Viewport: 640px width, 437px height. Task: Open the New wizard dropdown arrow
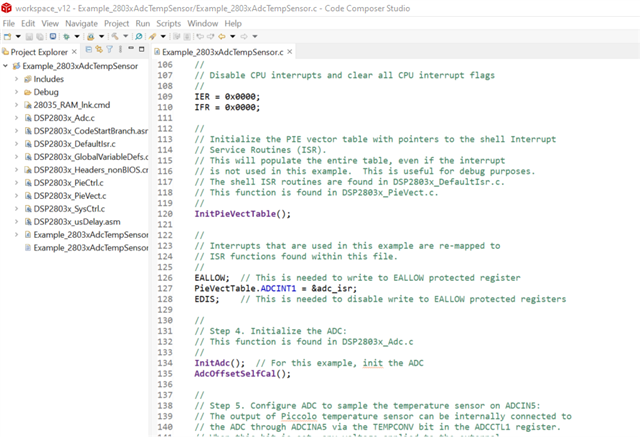(18, 36)
